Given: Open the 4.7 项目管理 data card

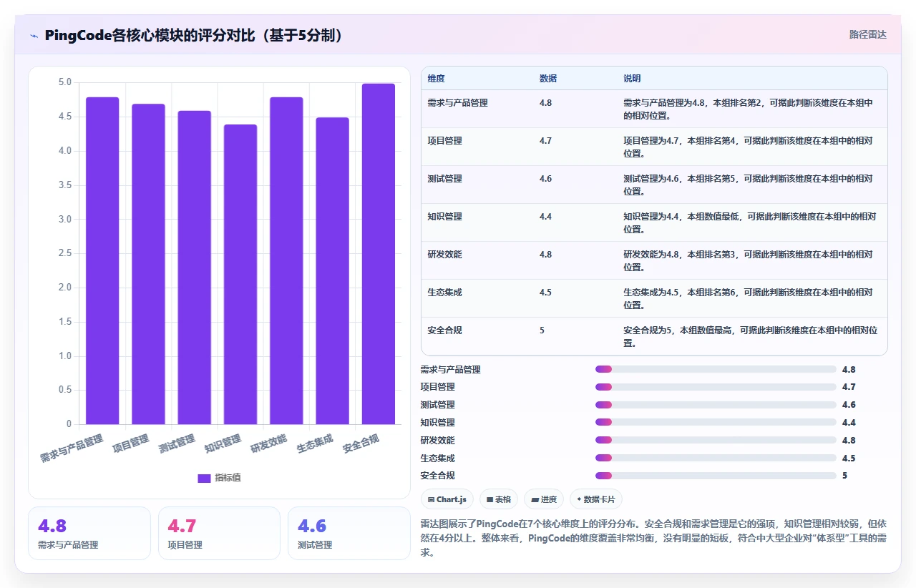Looking at the screenshot, I should pyautogui.click(x=219, y=533).
